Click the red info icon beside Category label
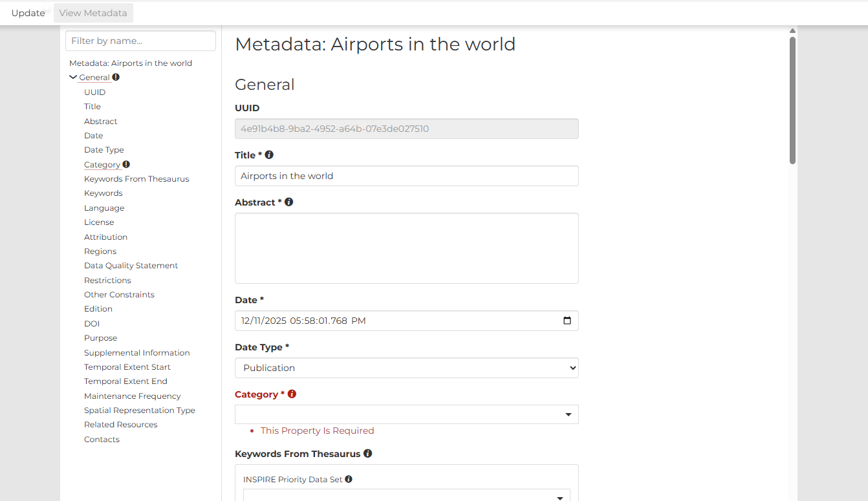Screen dimensions: 868x501 tap(292, 394)
